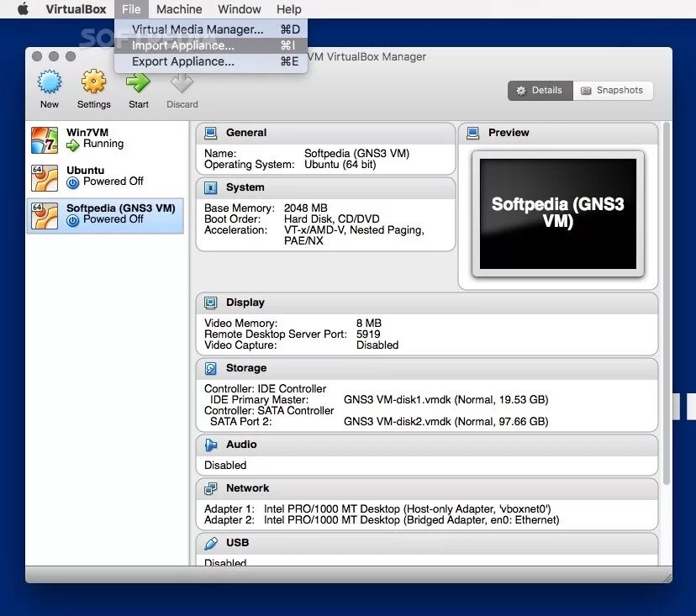The width and height of the screenshot is (696, 616).
Task: Click the Preview section monitor icon
Action: click(x=472, y=133)
